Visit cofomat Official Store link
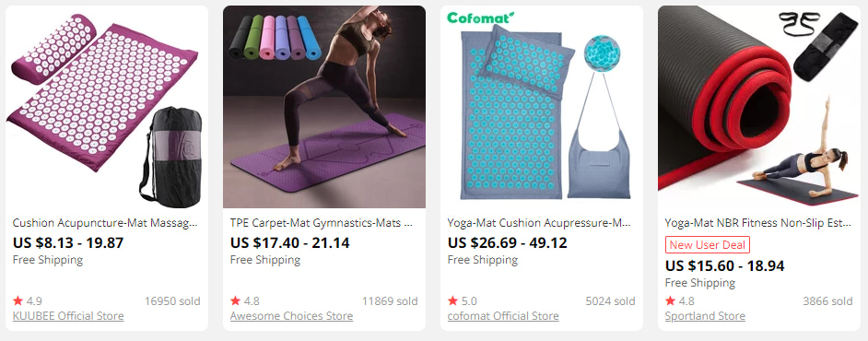Screen dimensions: 868x341 [x=503, y=316]
